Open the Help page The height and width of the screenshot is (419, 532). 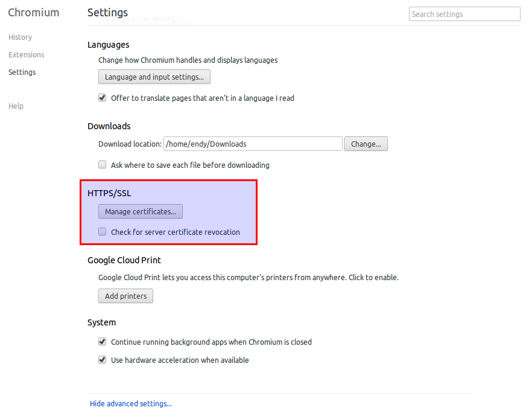pos(16,106)
